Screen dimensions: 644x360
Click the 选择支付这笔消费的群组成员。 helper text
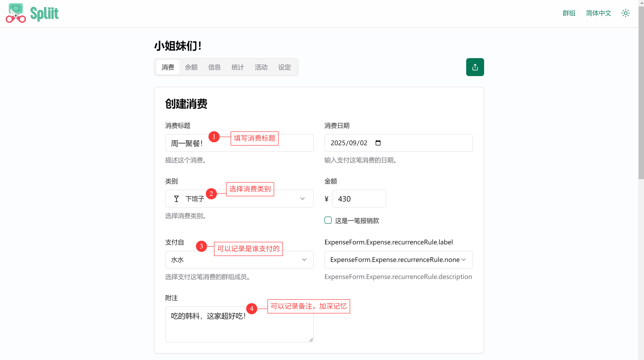click(207, 277)
